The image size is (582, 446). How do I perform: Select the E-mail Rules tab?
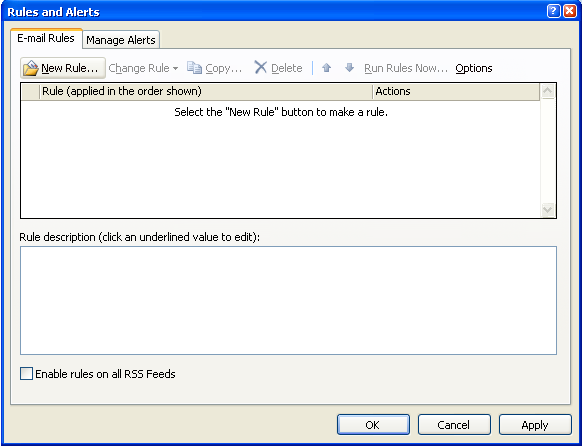point(46,38)
